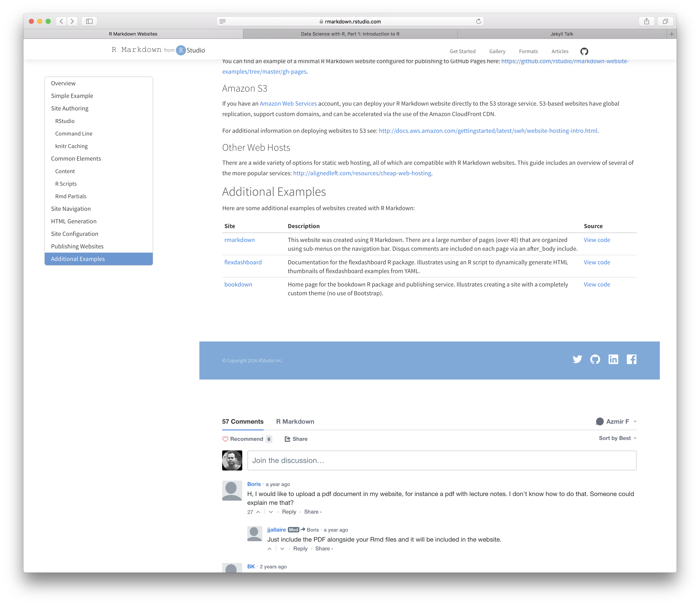
Task: Click your profile photo beside the comment box
Action: (x=232, y=460)
